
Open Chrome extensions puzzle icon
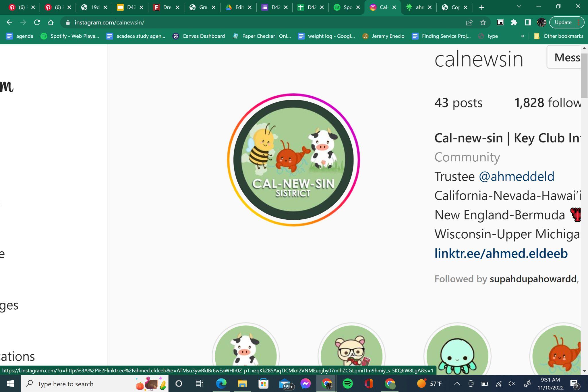514,22
